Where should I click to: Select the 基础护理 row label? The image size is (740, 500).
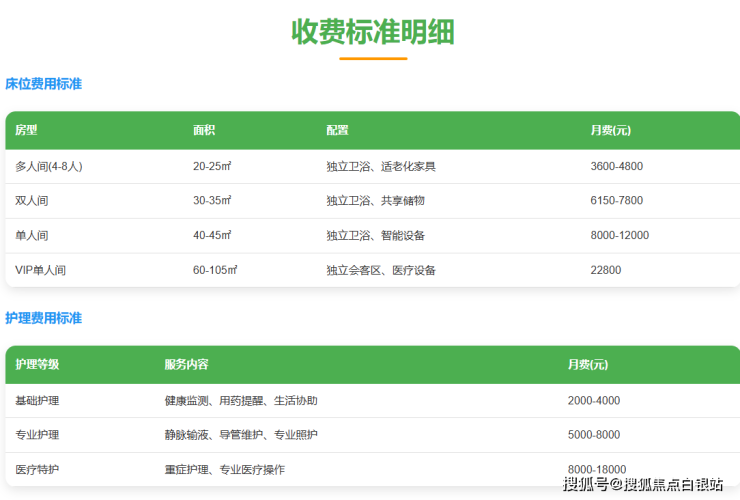coord(37,401)
